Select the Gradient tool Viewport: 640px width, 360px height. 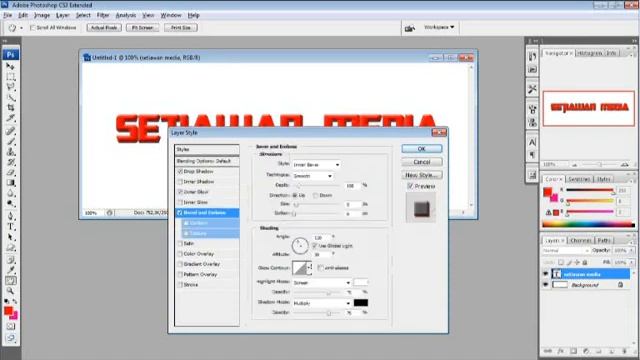pos(11,183)
